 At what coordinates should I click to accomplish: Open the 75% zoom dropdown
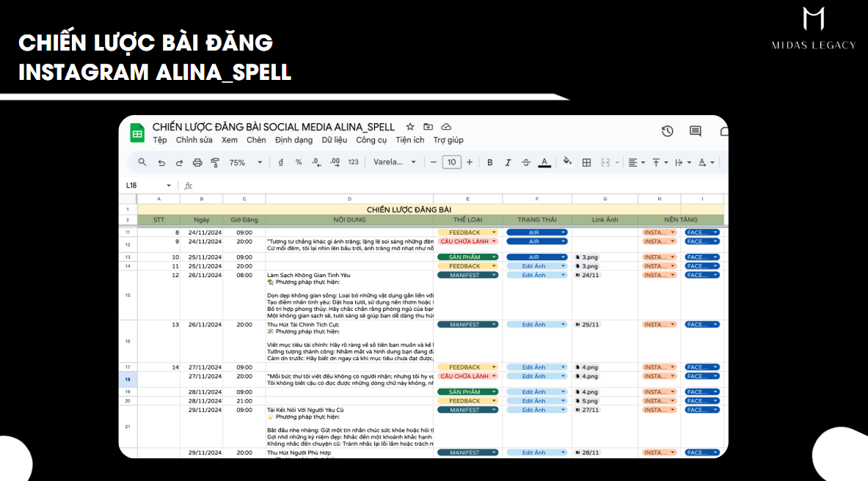[x=242, y=162]
